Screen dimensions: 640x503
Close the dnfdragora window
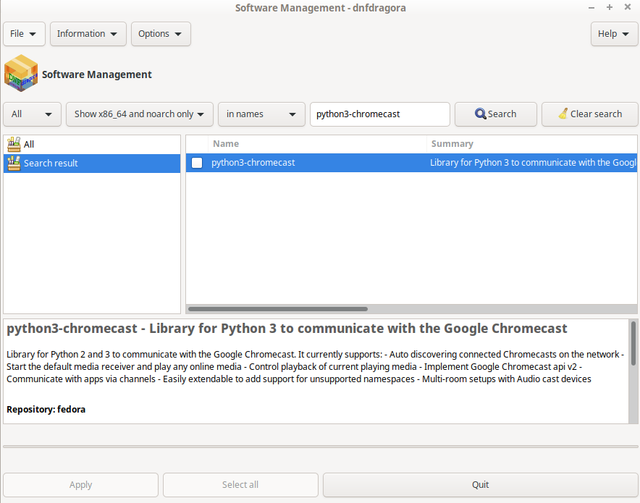click(628, 7)
